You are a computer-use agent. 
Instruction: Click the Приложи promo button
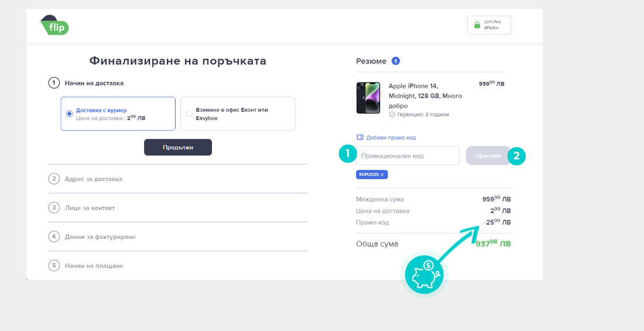coord(488,156)
